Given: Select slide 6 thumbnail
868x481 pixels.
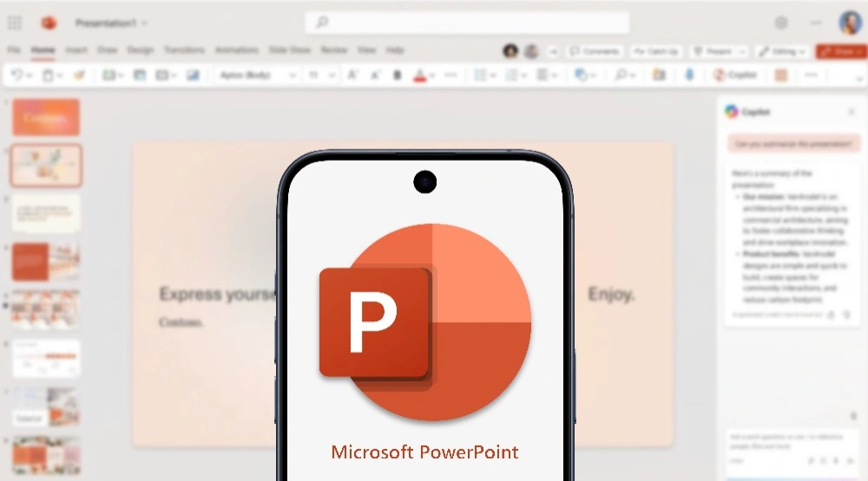Looking at the screenshot, I should [46, 358].
